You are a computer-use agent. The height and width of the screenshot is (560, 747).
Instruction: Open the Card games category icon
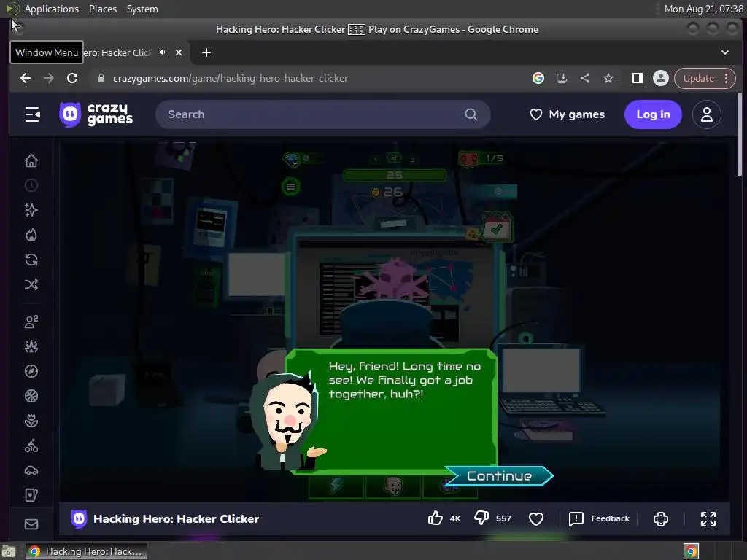pyautogui.click(x=31, y=495)
